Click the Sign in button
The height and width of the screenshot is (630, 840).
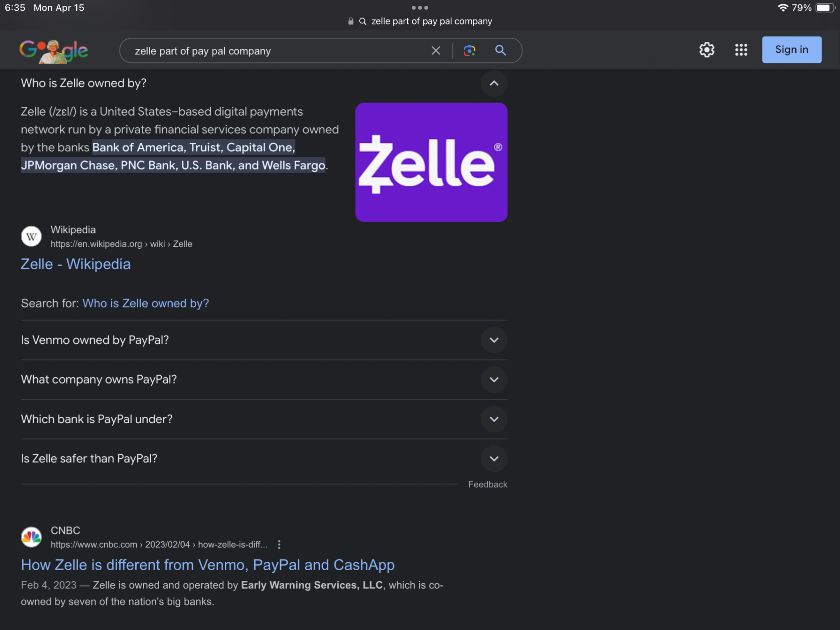(x=792, y=50)
